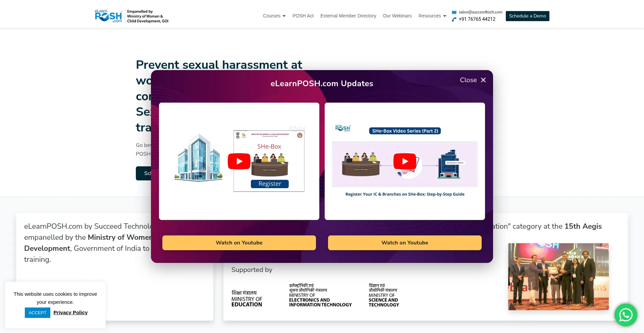
Task: Click the phone handset icon
Action: click(x=454, y=19)
